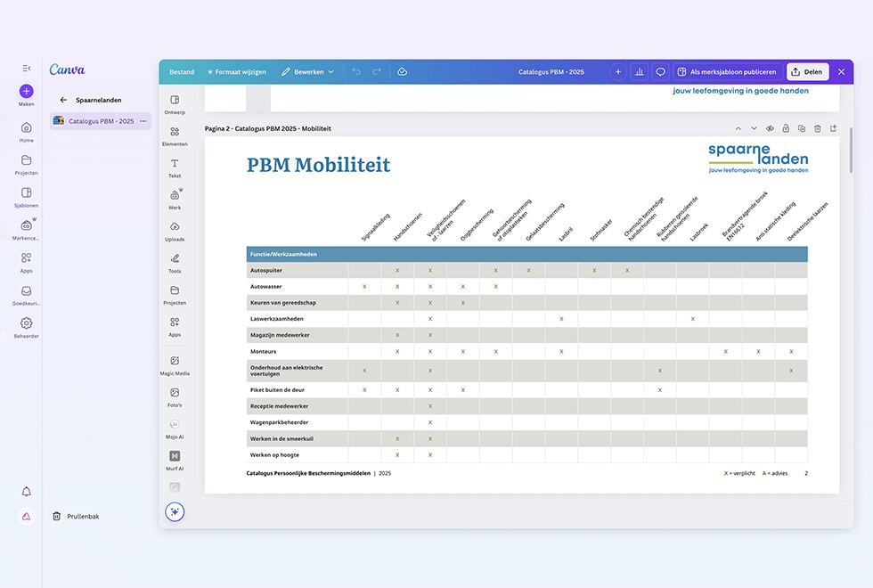
Task: Select the Catalogus PBM - 2025 file row
Action: pyautogui.click(x=101, y=121)
